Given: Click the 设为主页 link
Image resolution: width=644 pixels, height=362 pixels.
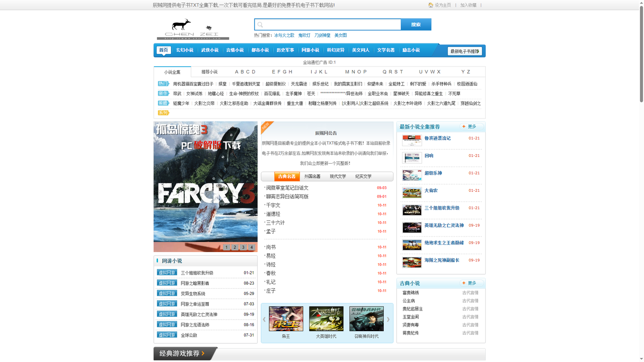Looking at the screenshot, I should pos(443,5).
